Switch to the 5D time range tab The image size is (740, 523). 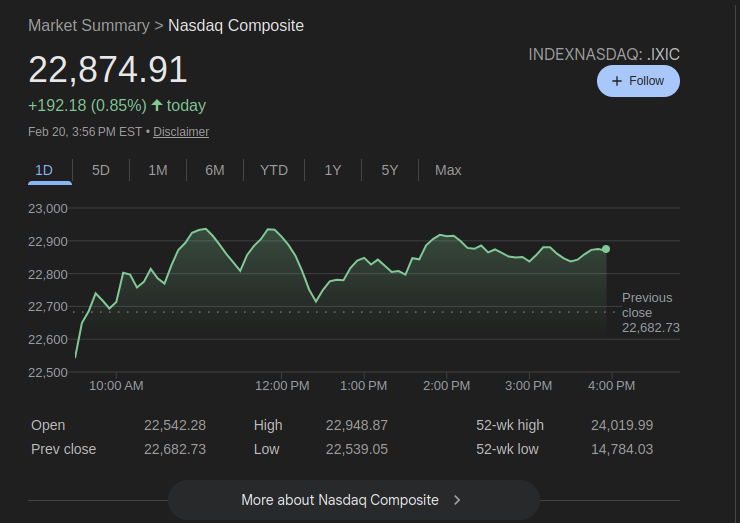click(101, 170)
